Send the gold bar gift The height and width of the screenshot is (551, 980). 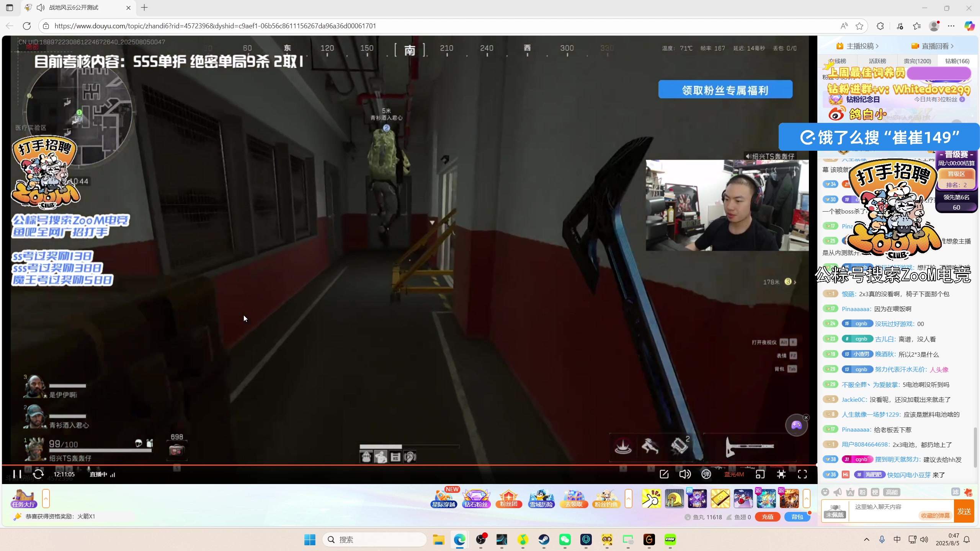(x=720, y=499)
